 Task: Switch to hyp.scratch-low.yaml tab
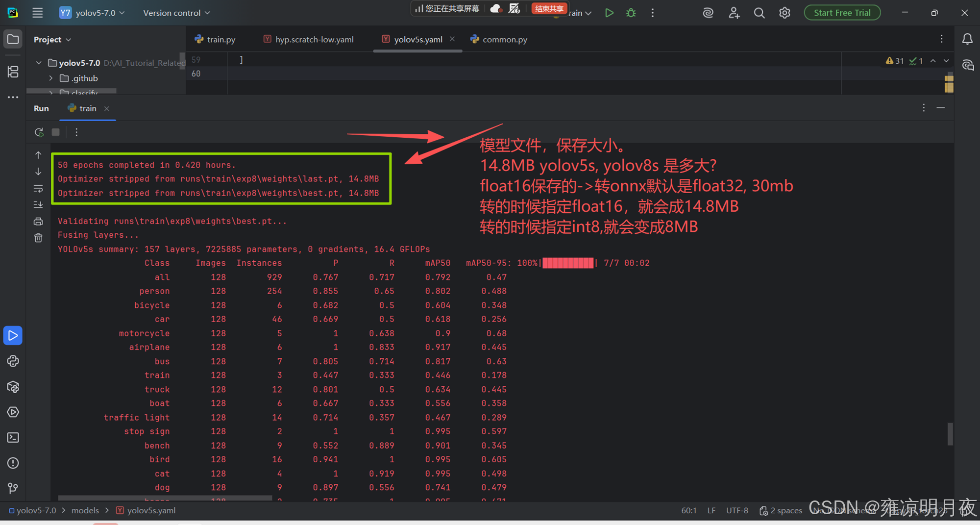pyautogui.click(x=309, y=39)
